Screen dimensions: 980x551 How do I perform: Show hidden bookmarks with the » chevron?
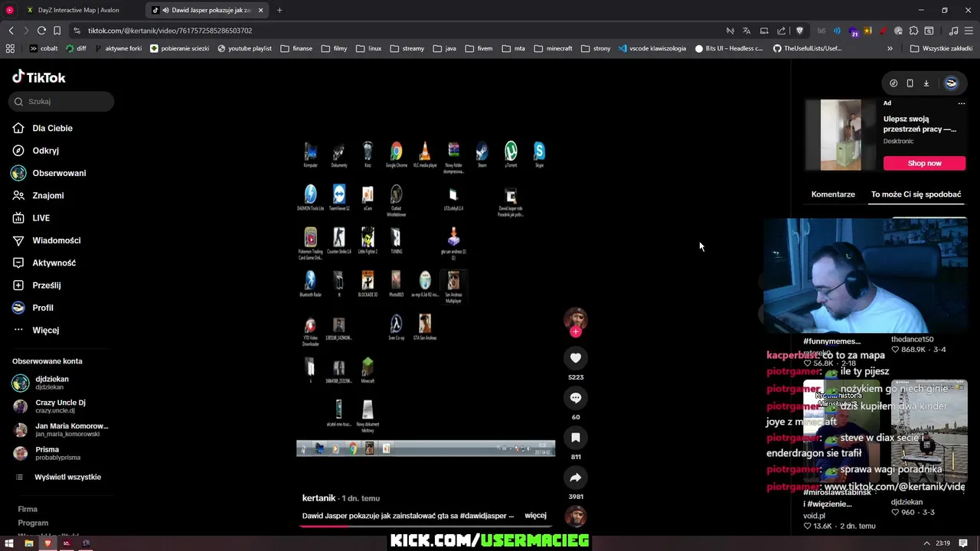pyautogui.click(x=890, y=48)
